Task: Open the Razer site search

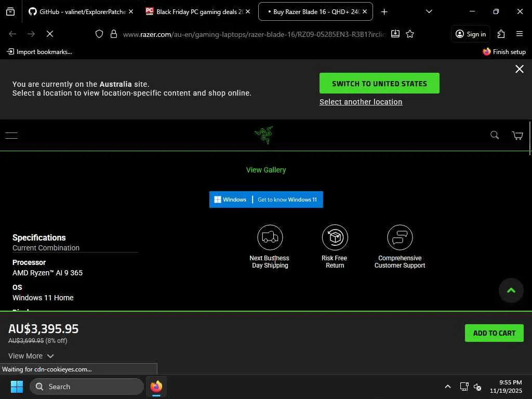Action: [495, 135]
